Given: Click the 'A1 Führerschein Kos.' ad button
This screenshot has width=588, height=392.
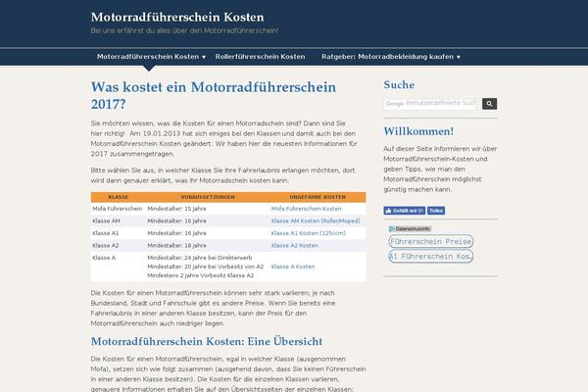Looking at the screenshot, I should coord(431,257).
